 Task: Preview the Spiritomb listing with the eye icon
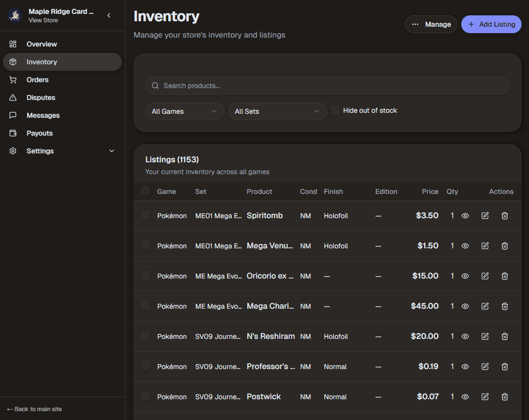465,215
